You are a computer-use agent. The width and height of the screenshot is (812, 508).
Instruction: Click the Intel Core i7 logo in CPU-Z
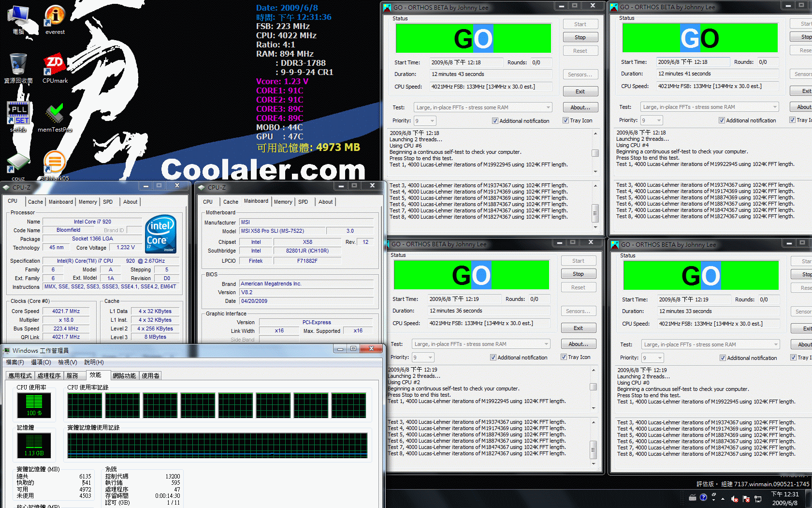click(x=160, y=234)
